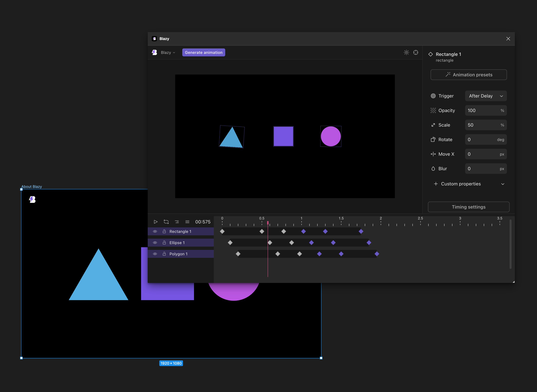The width and height of the screenshot is (537, 392).
Task: Click the 1920 × 1080 size badge
Action: (x=171, y=363)
